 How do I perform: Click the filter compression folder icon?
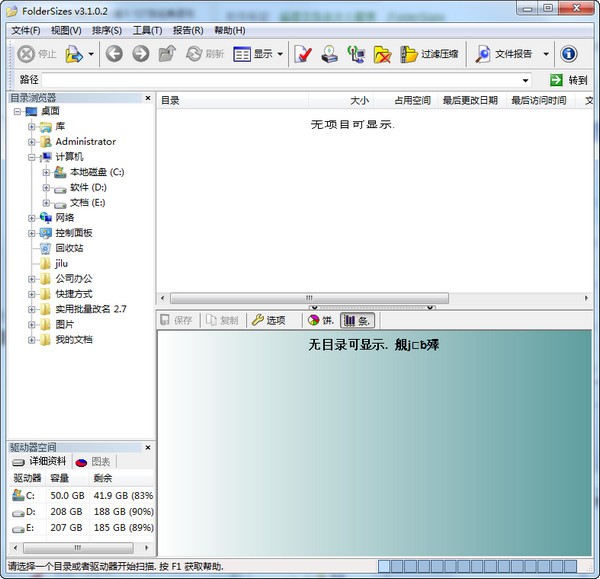(409, 54)
